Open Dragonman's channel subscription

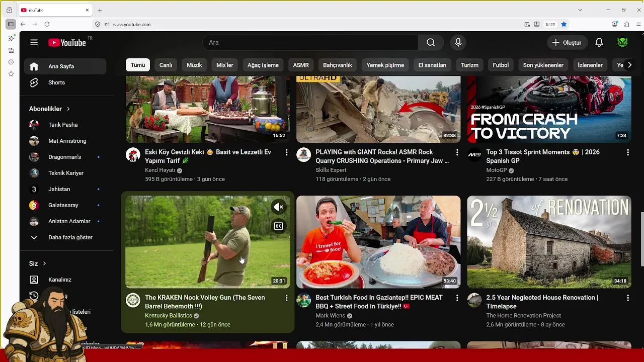65,157
